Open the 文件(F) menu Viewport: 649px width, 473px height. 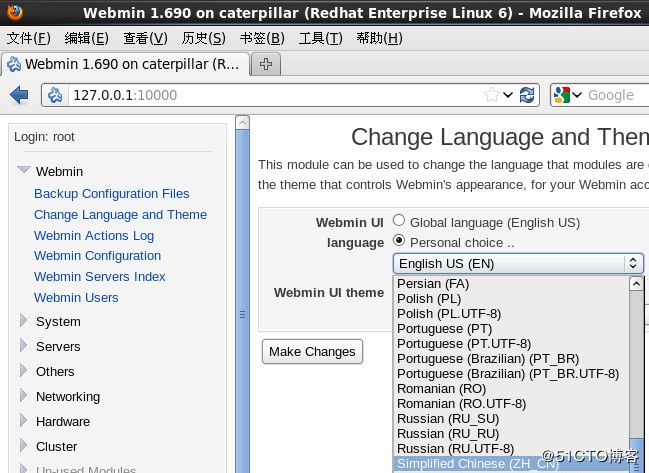[29, 38]
